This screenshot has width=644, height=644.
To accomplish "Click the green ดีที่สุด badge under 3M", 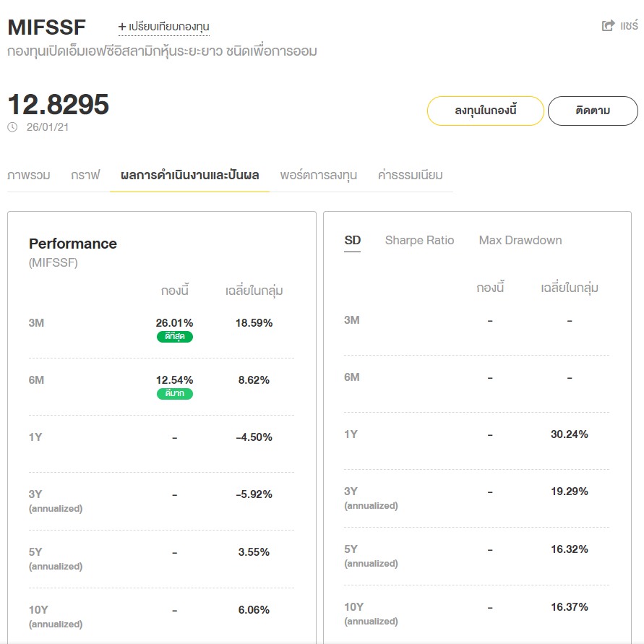I will click(x=175, y=337).
